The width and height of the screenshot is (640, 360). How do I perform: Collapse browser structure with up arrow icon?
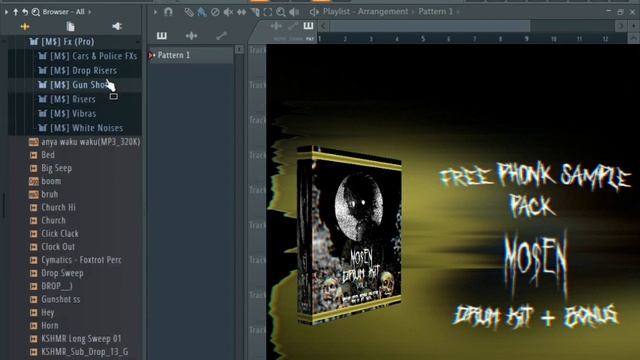click(x=16, y=12)
